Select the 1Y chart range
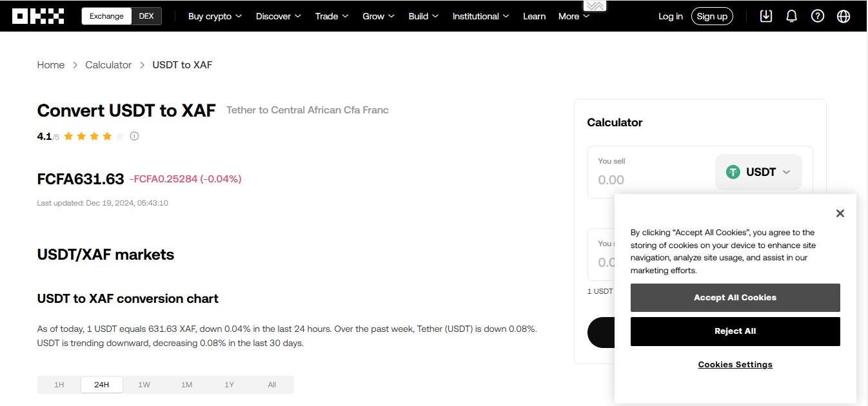This screenshot has height=406, width=868. tap(230, 385)
